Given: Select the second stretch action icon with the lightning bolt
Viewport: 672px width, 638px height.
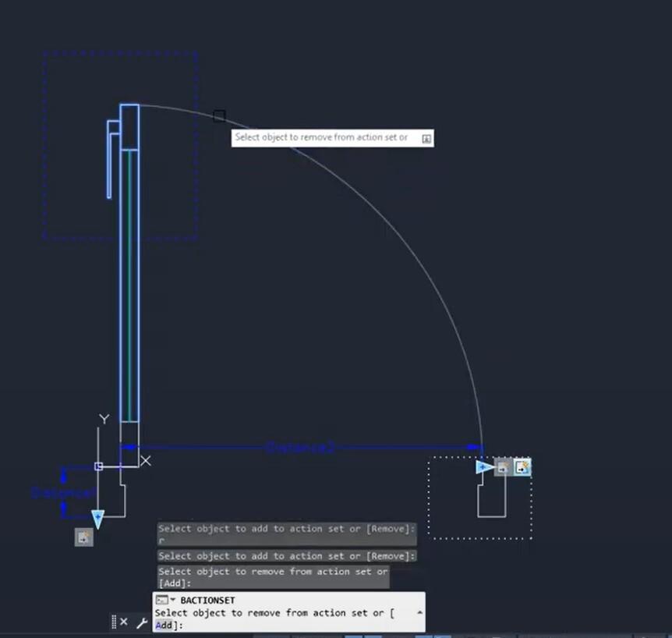Looking at the screenshot, I should (x=522, y=466).
